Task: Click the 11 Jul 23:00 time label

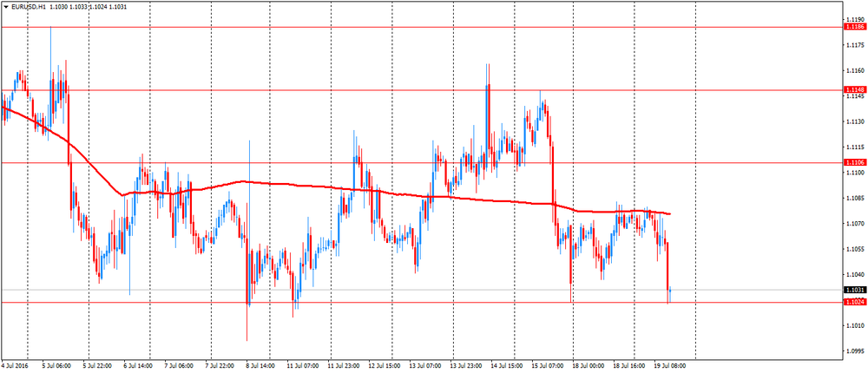Action: [344, 366]
